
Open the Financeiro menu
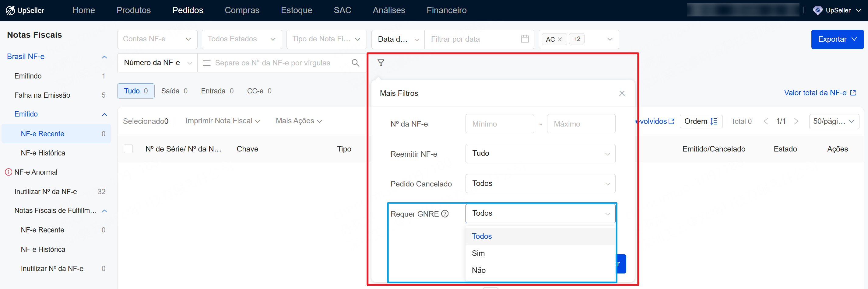click(x=446, y=10)
